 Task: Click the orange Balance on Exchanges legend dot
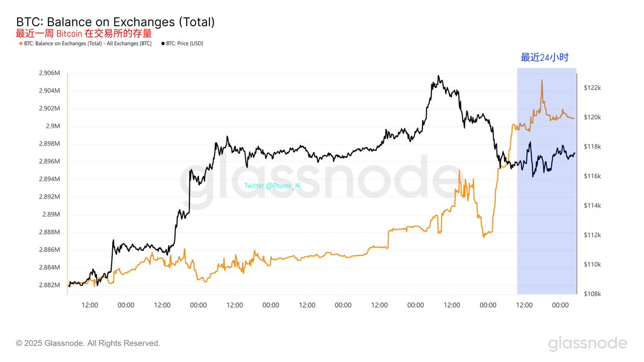click(21, 43)
